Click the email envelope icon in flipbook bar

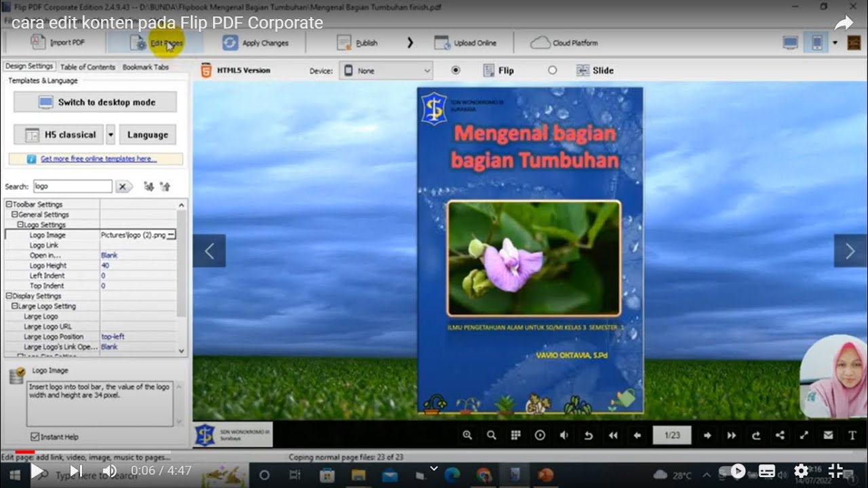(828, 435)
